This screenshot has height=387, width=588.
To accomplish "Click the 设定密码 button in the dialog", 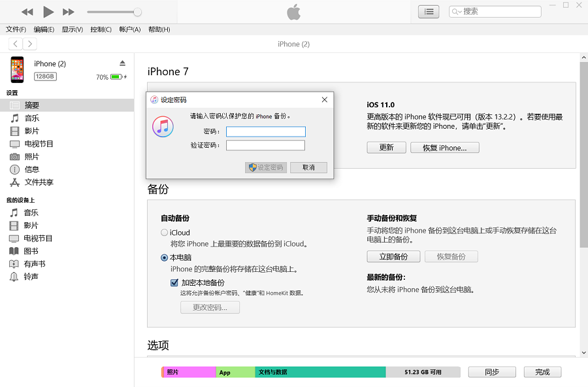I will pyautogui.click(x=266, y=167).
